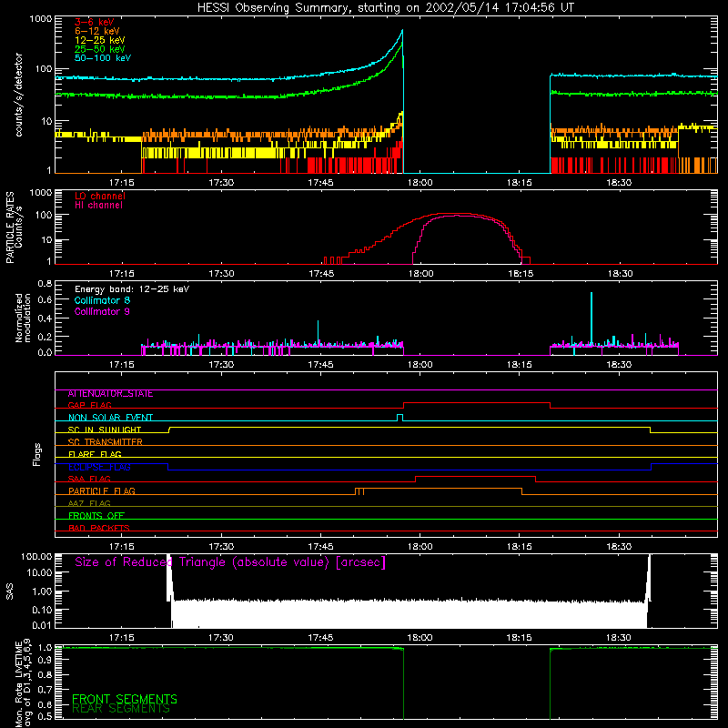Click the livetime drop edge near 17:57
The width and height of the screenshot is (728, 728).
pyautogui.click(x=403, y=683)
